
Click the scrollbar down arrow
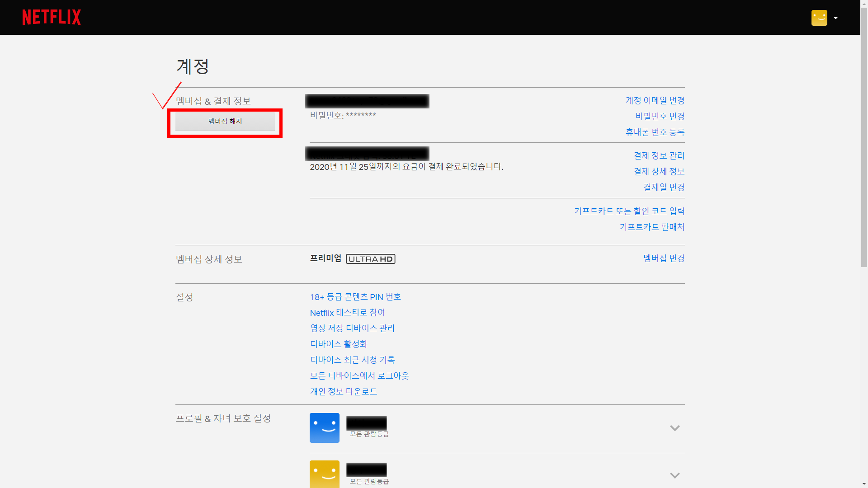tap(864, 484)
